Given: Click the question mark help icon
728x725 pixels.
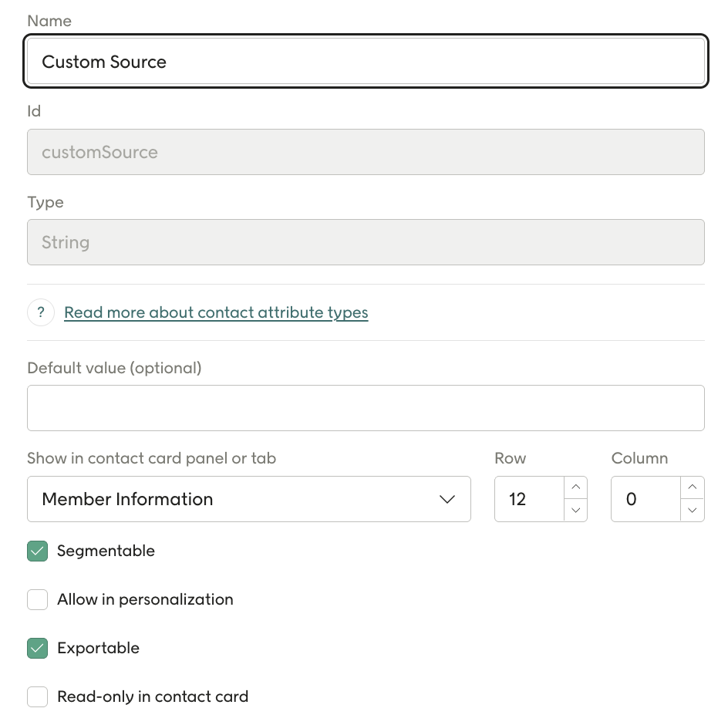Looking at the screenshot, I should click(40, 312).
